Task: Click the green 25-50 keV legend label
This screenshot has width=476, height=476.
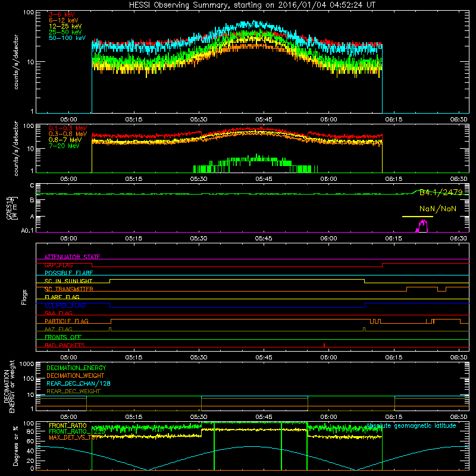Action: pyautogui.click(x=65, y=32)
